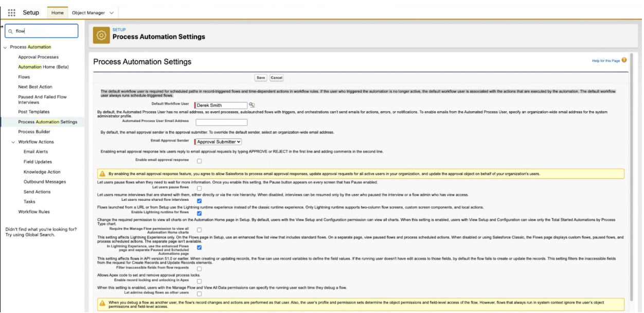Open Paused And Failed Flow Interviews
Image resolution: width=644 pixels, height=313 pixels.
(42, 99)
